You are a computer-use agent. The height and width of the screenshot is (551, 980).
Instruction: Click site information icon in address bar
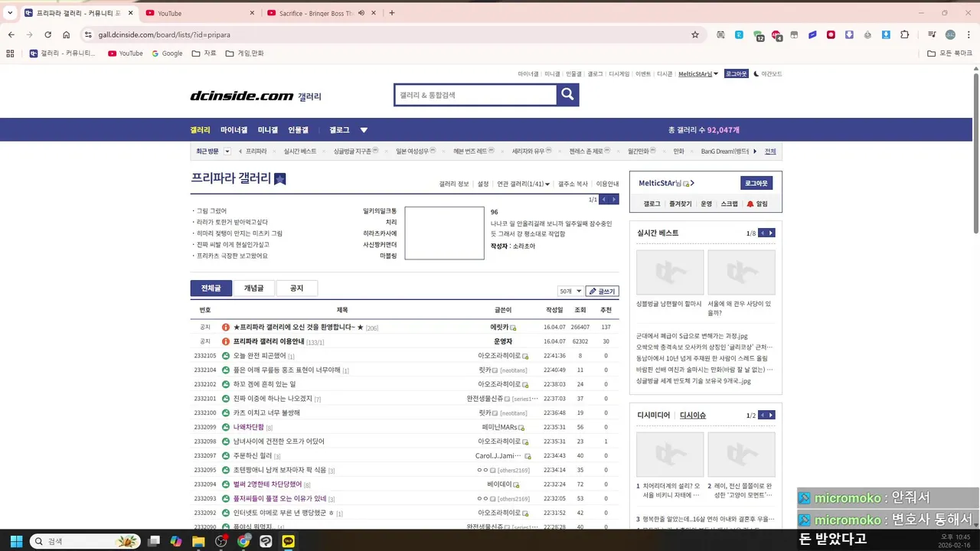pos(89,34)
